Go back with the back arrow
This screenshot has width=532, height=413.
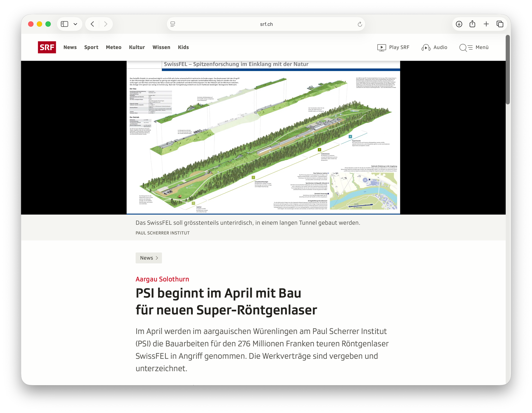coord(93,24)
